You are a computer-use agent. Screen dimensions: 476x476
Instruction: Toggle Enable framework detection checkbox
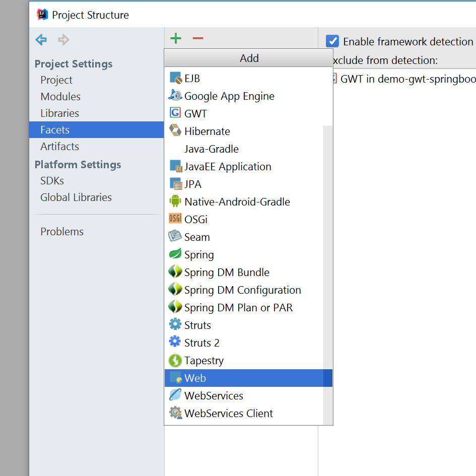[332, 41]
